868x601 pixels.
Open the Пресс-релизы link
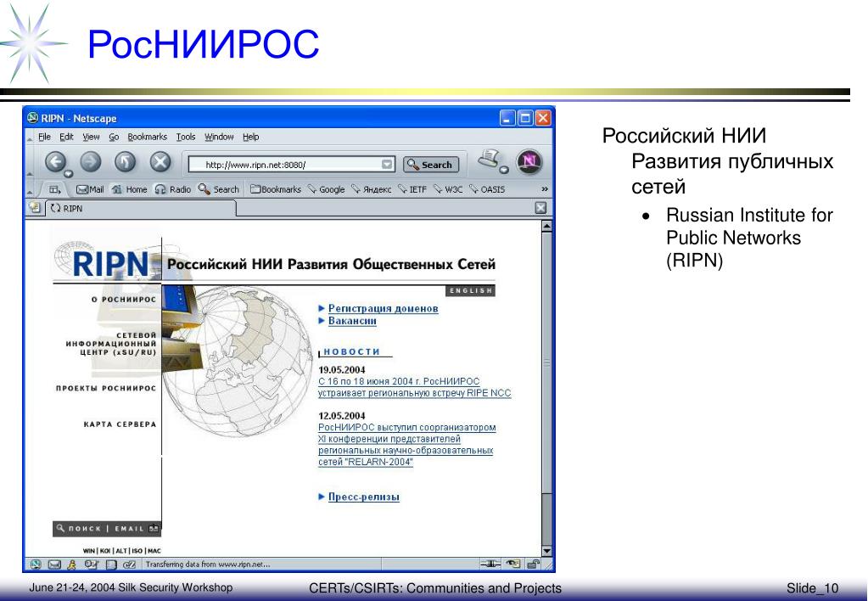[364, 497]
